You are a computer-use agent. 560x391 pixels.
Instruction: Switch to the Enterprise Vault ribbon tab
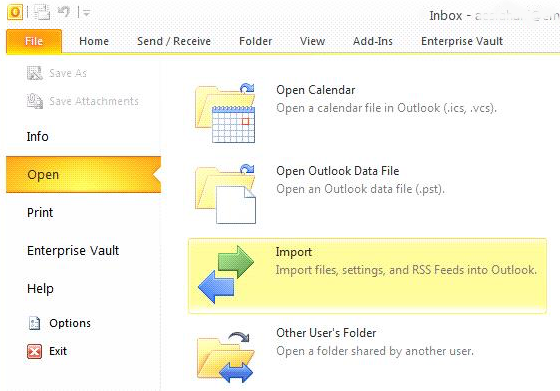[462, 41]
